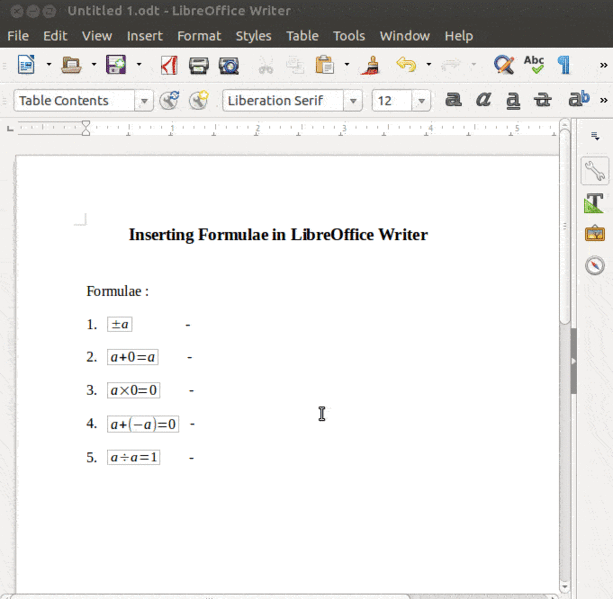613x599 pixels.
Task: Click the New Style icon
Action: [199, 100]
